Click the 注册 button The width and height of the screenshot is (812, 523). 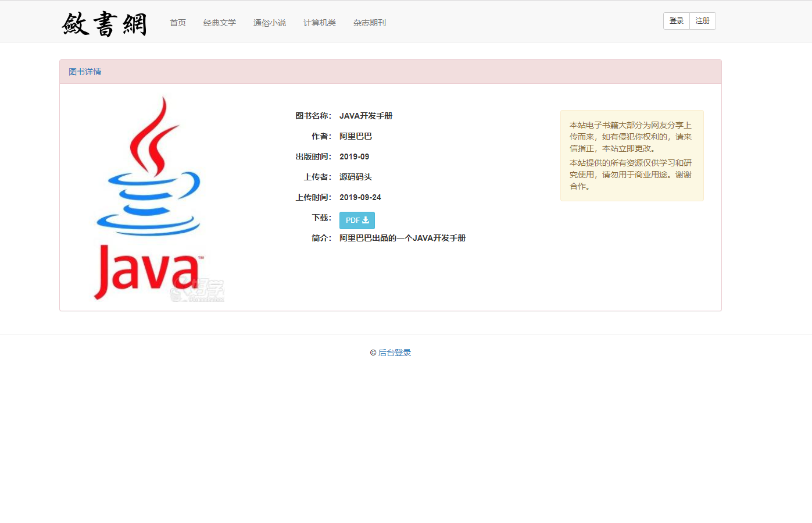703,21
